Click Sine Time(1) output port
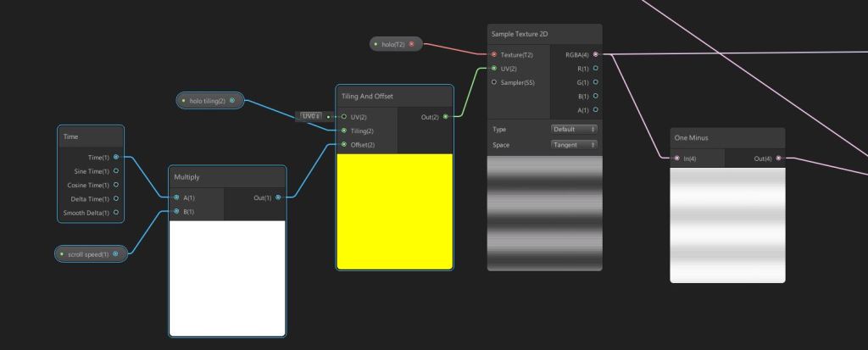 point(116,171)
